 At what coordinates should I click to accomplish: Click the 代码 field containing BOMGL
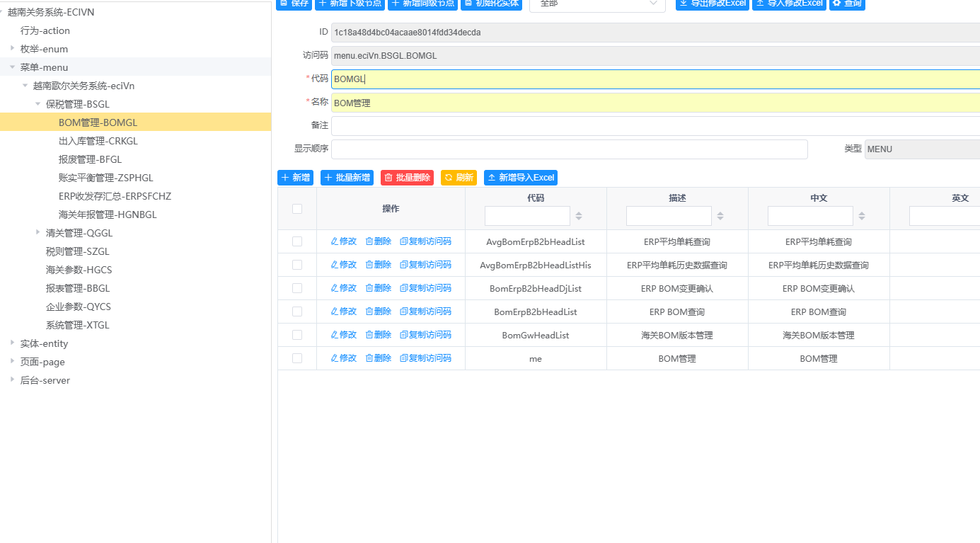(655, 79)
